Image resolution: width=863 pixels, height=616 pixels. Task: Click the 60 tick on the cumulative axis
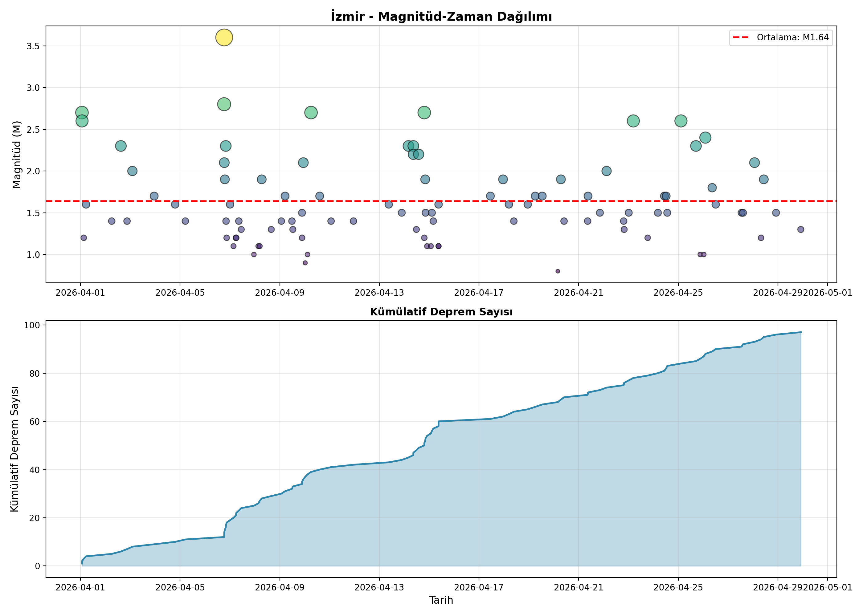pyautogui.click(x=35, y=421)
